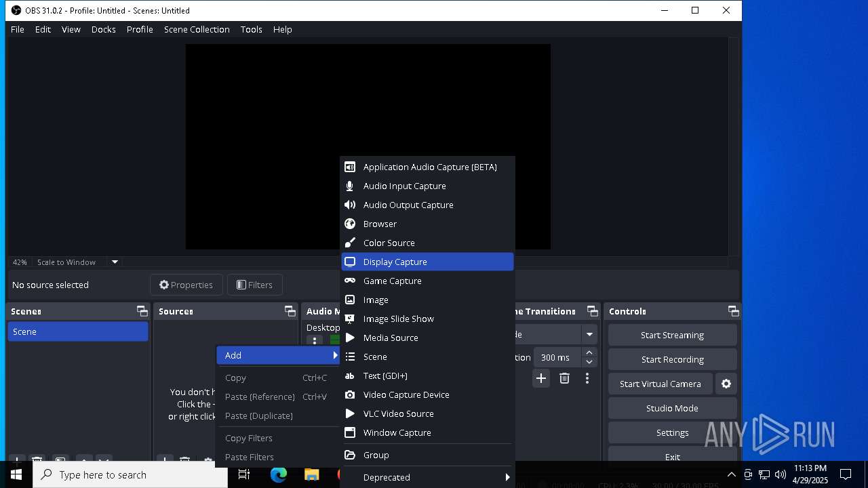
Task: Choose the Audio Input Capture microphone icon
Action: point(350,186)
